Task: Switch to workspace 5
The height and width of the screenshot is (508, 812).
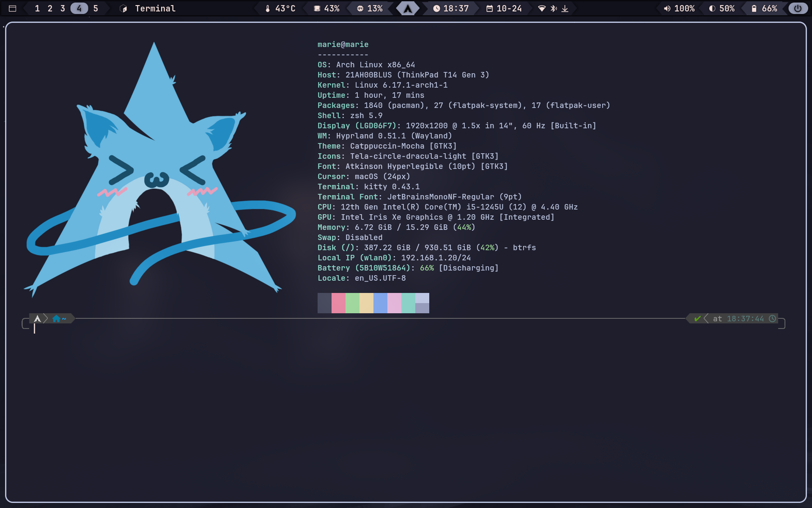Action: pos(95,8)
